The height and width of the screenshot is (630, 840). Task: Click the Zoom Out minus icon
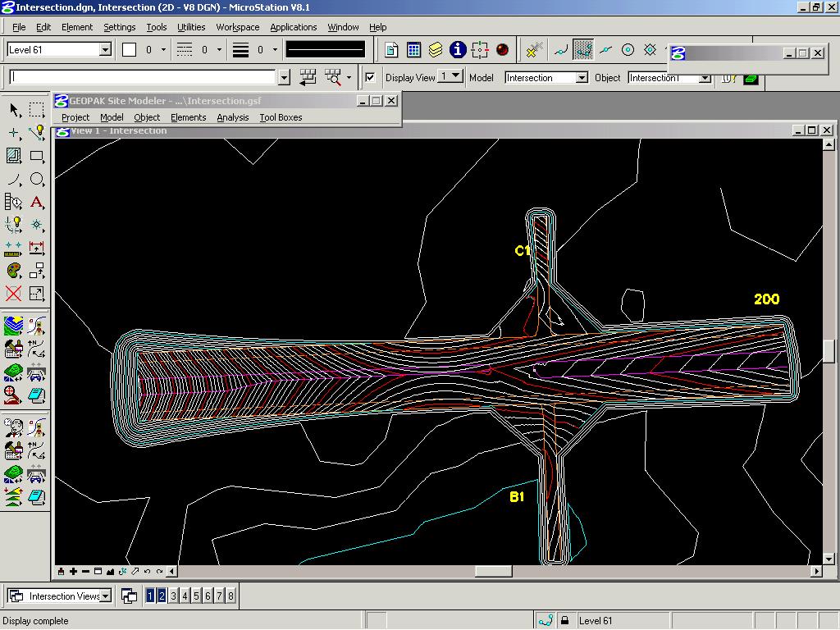85,572
